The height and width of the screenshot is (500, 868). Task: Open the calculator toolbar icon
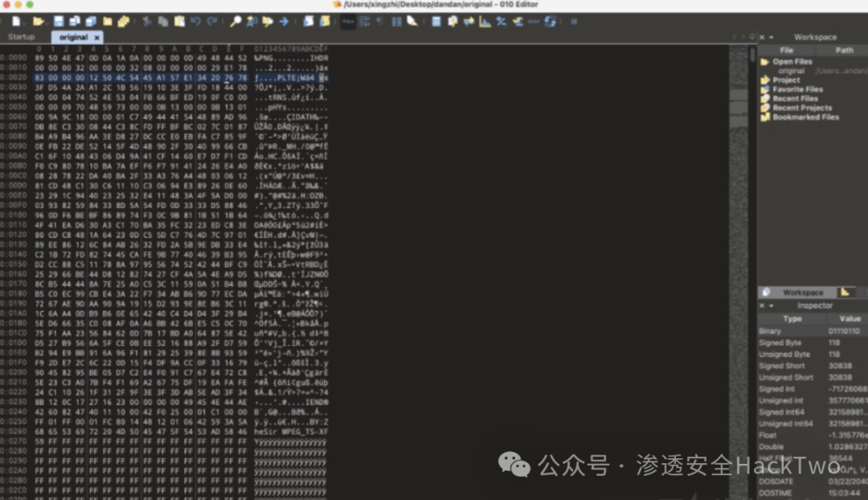[x=436, y=22]
